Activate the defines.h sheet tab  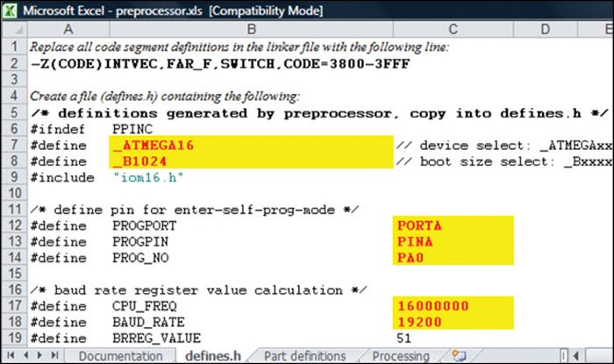[214, 356]
